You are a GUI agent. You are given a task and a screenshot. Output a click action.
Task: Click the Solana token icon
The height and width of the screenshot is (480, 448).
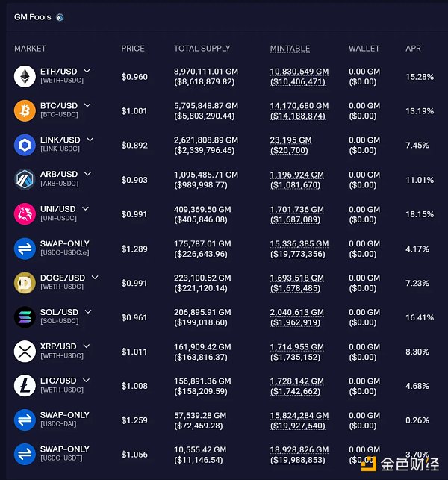click(25, 317)
